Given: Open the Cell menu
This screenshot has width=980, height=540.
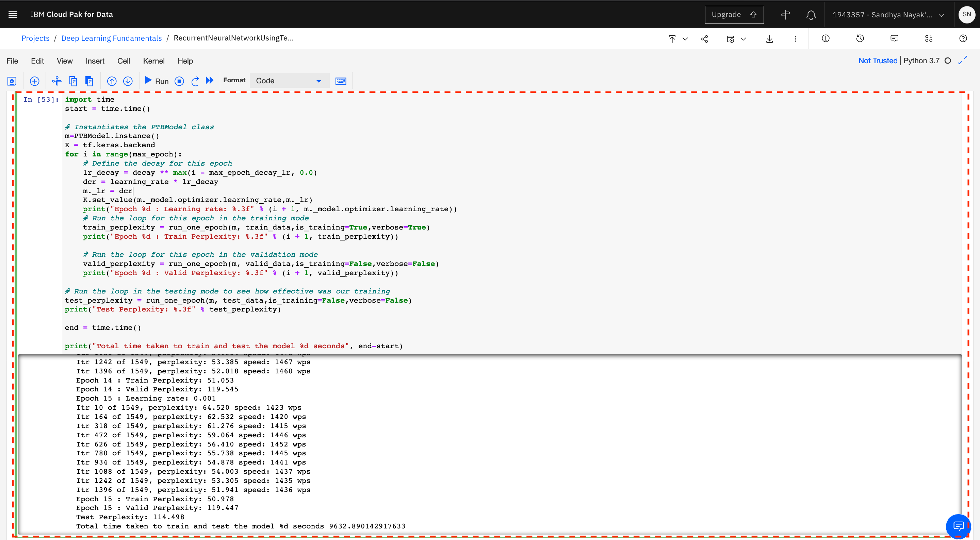Looking at the screenshot, I should coord(124,61).
